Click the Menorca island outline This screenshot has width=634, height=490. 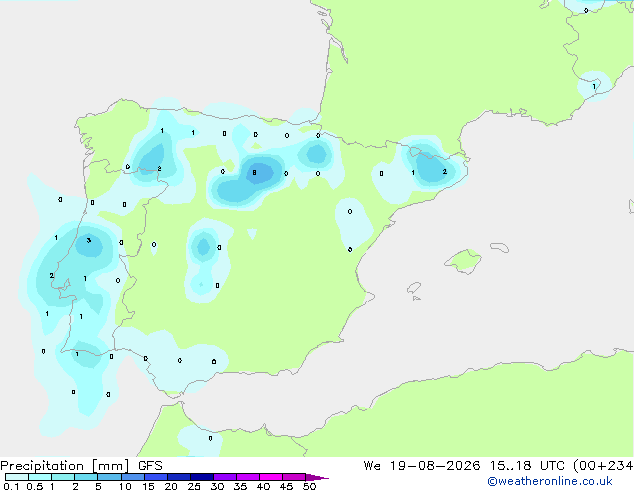tap(499, 247)
